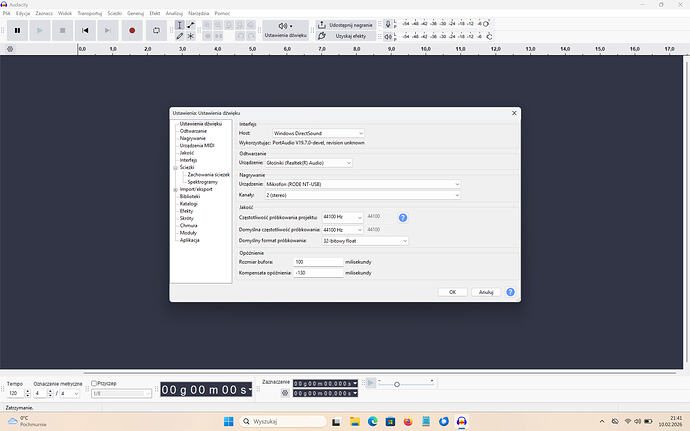This screenshot has height=431, width=690.
Task: Open the Efekt menu
Action: pos(155,13)
